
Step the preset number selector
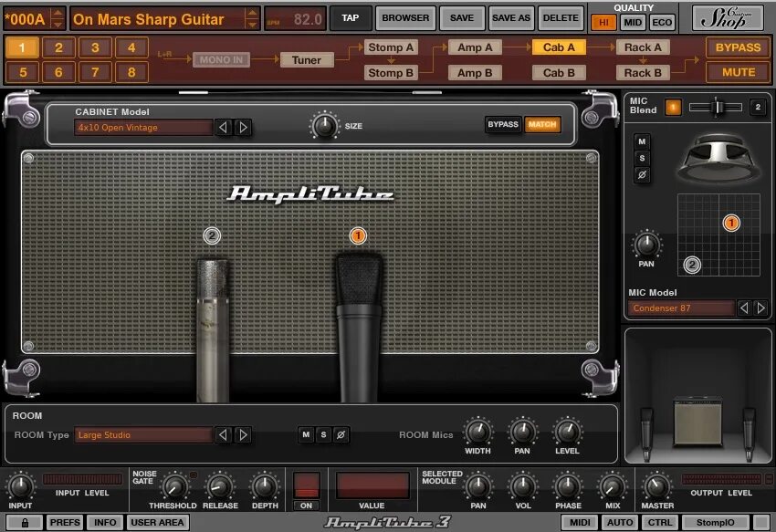pos(58,19)
